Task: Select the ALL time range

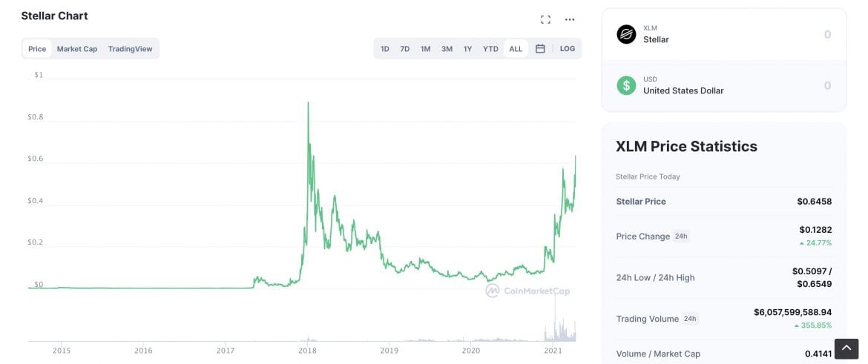Action: pos(516,49)
